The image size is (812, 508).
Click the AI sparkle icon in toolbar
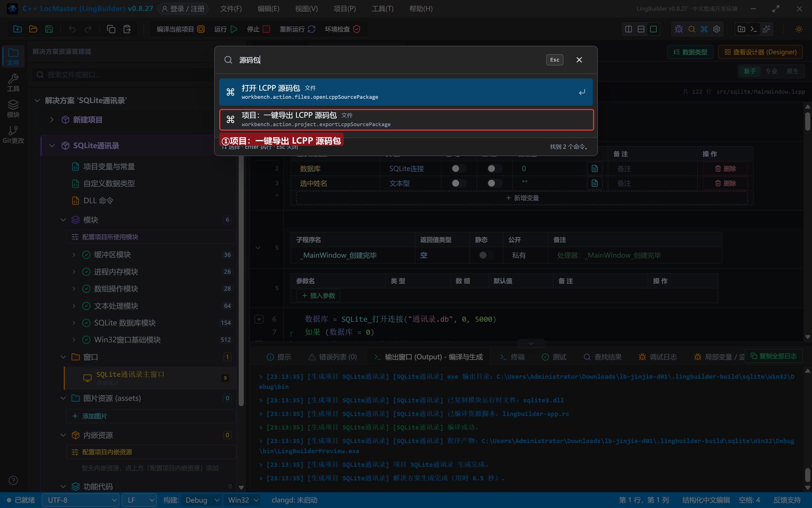click(766, 29)
